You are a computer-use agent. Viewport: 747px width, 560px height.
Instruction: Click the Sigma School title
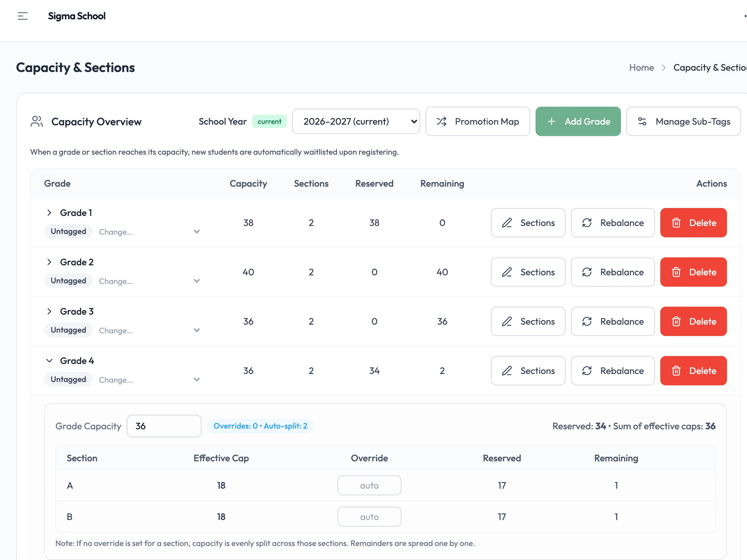click(77, 16)
